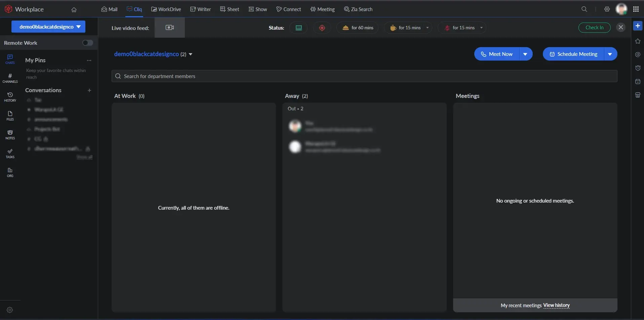Select second away member's avatar
This screenshot has height=320, width=644.
[295, 147]
